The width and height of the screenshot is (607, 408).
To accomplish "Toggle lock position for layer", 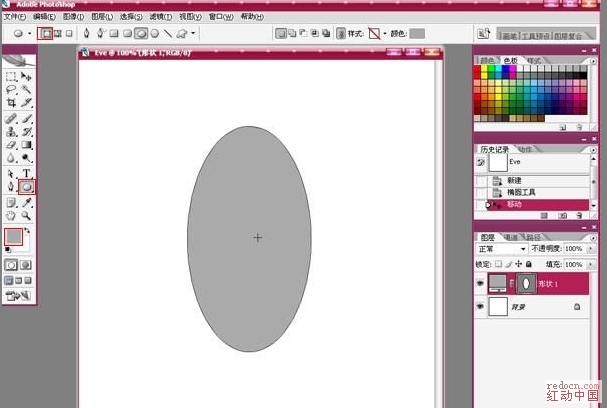I will click(519, 264).
